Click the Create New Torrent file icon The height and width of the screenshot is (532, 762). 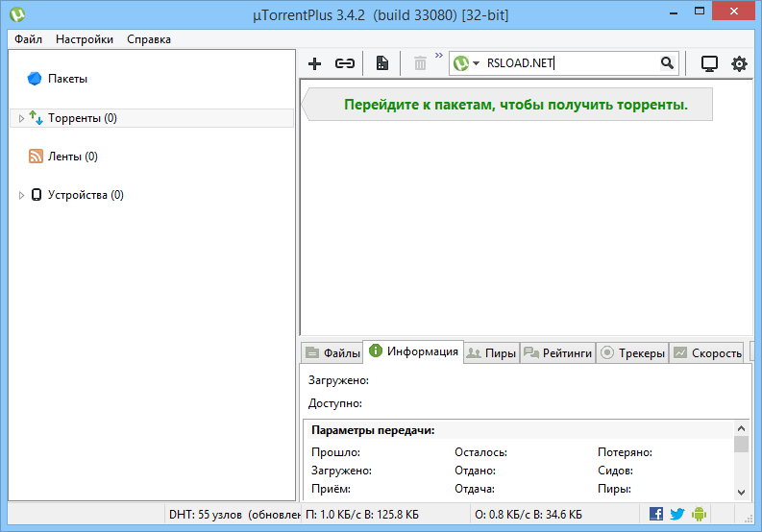382,63
